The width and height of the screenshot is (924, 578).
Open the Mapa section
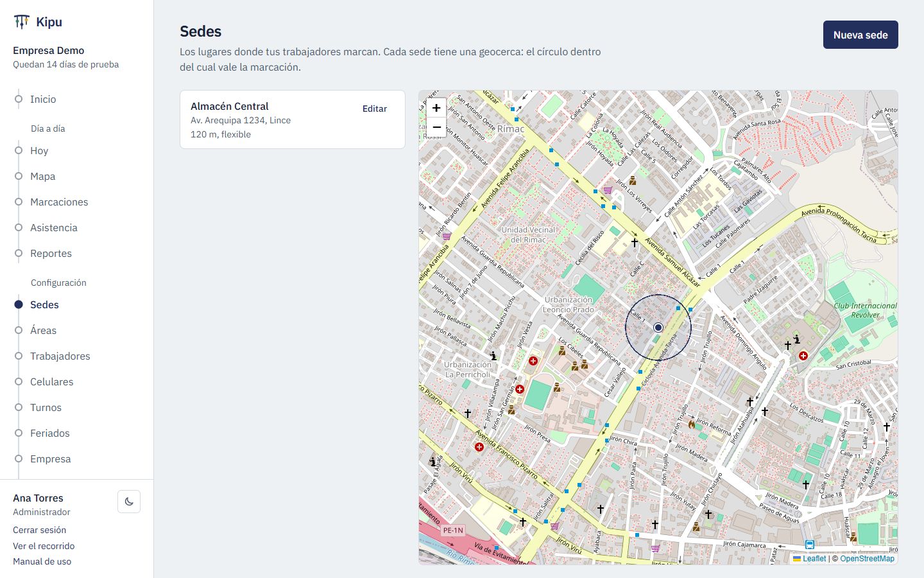tap(42, 176)
